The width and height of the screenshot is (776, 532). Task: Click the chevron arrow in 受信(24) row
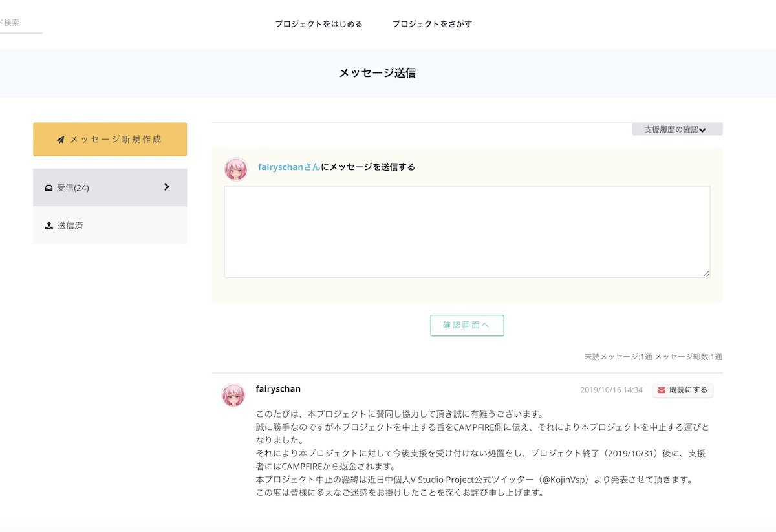(166, 187)
